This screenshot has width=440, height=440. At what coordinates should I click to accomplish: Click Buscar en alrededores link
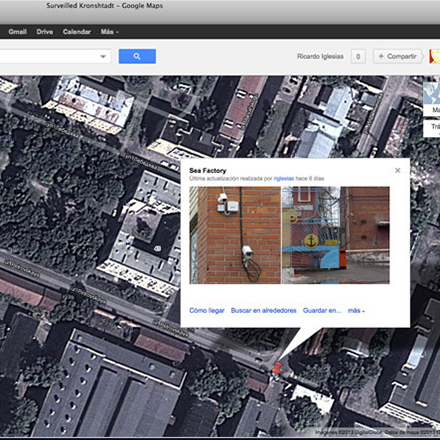[x=264, y=310]
